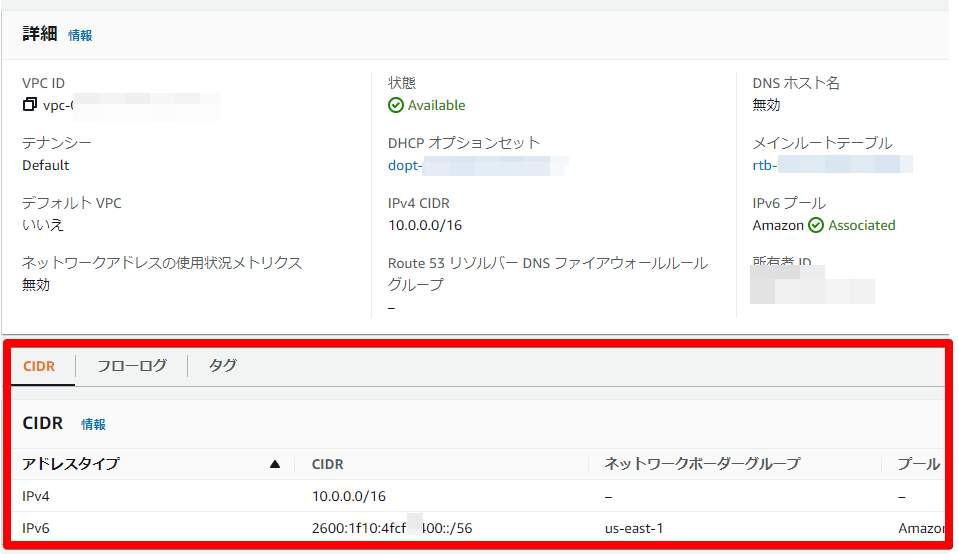Click the Available status check icon
The image size is (958, 554).
[396, 105]
